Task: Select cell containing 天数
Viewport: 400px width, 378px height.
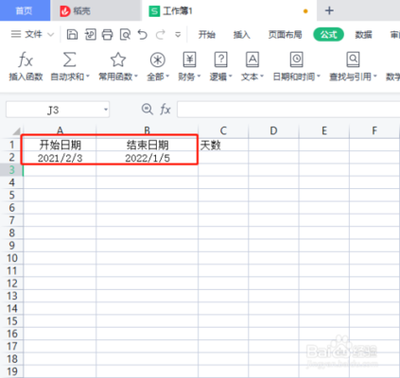Action: (x=223, y=145)
